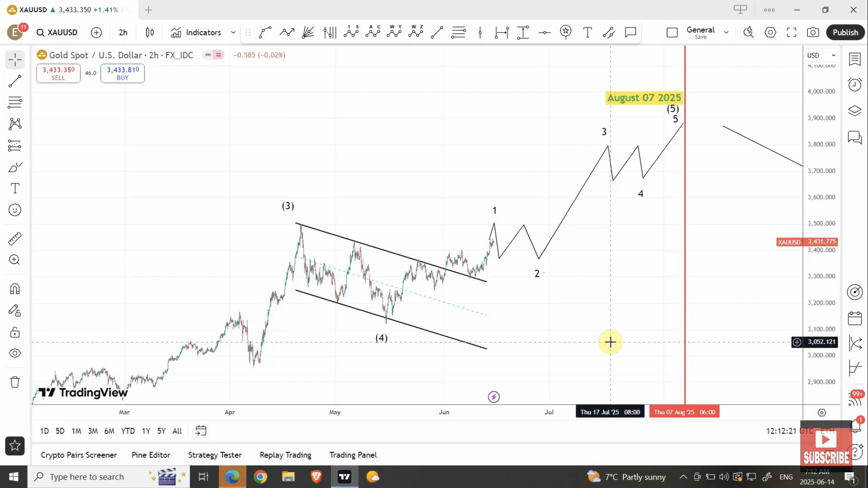This screenshot has height=488, width=868.
Task: Open the object tree layers icon
Action: point(855,111)
